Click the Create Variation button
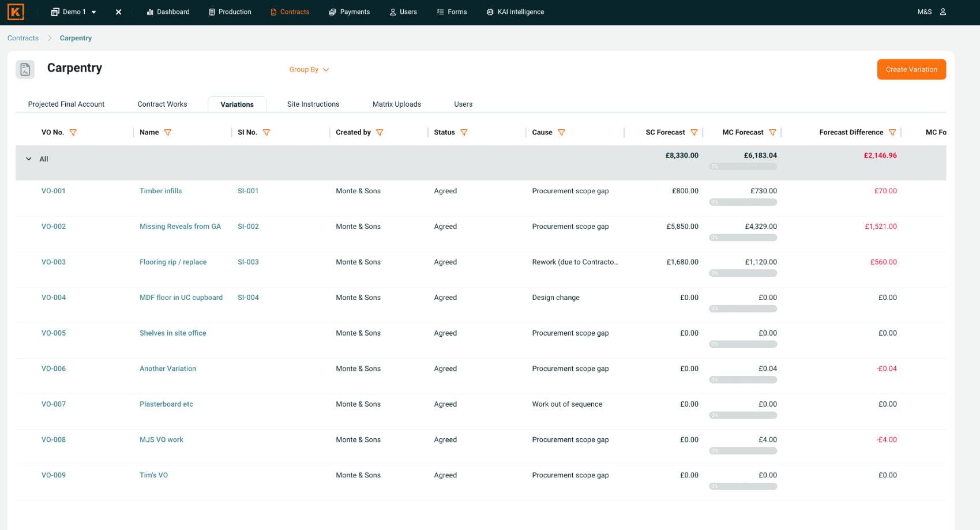This screenshot has height=530, width=980. [x=911, y=70]
